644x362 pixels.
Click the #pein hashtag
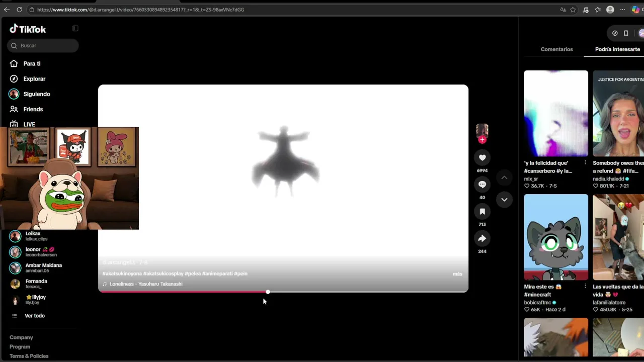tap(240, 274)
